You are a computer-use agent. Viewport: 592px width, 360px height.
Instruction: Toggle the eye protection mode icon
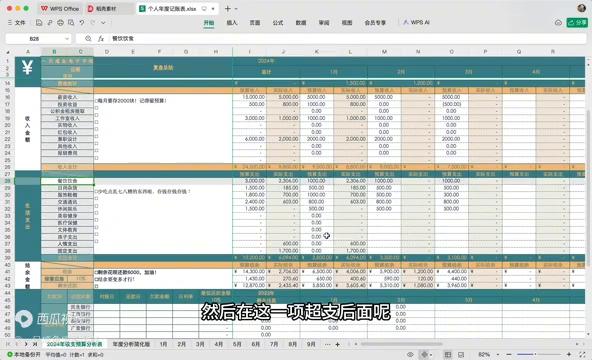point(410,355)
